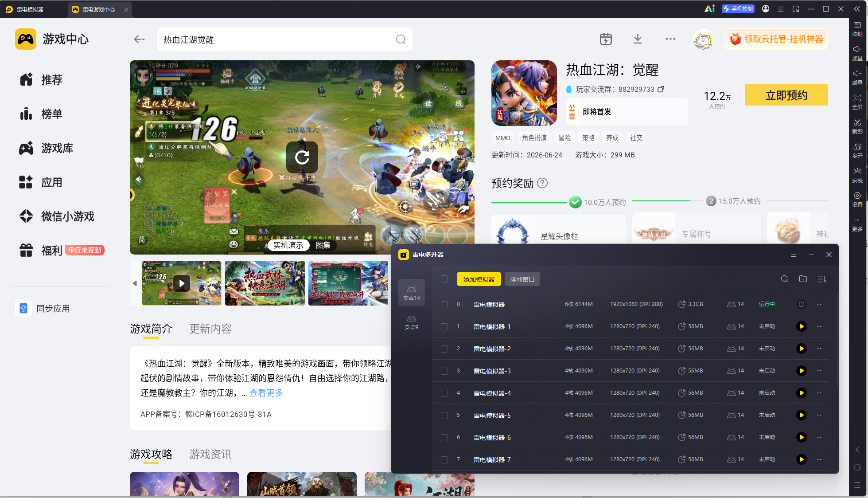Enter fullscreen with the 全屏 icon
Image resolution: width=868 pixels, height=498 pixels.
pos(857,102)
